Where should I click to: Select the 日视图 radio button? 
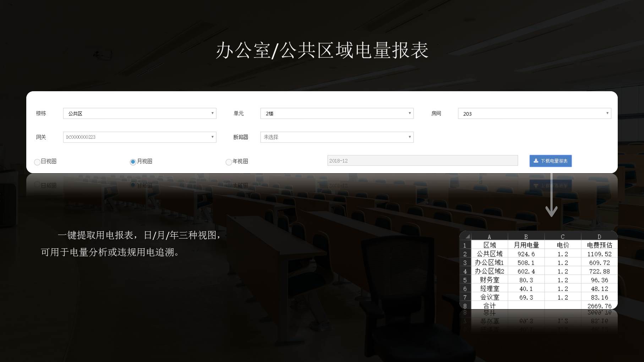37,162
